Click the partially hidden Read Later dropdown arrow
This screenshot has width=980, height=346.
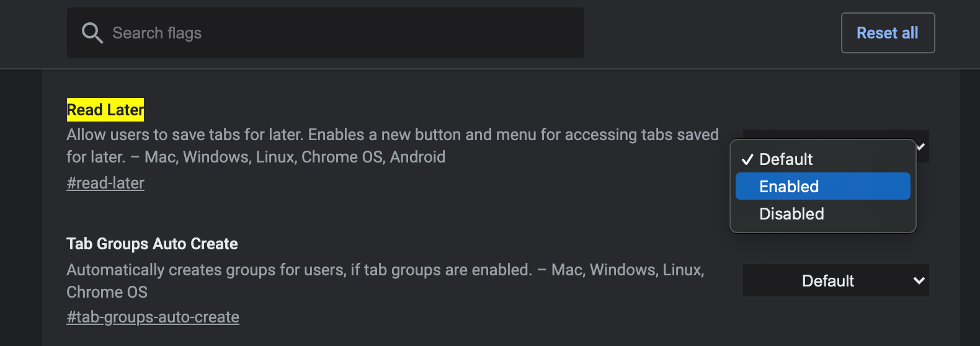(x=921, y=147)
